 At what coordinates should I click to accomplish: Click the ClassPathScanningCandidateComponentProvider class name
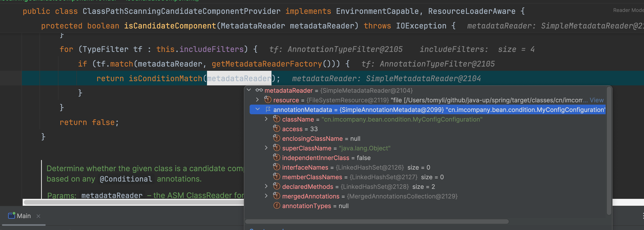181,11
